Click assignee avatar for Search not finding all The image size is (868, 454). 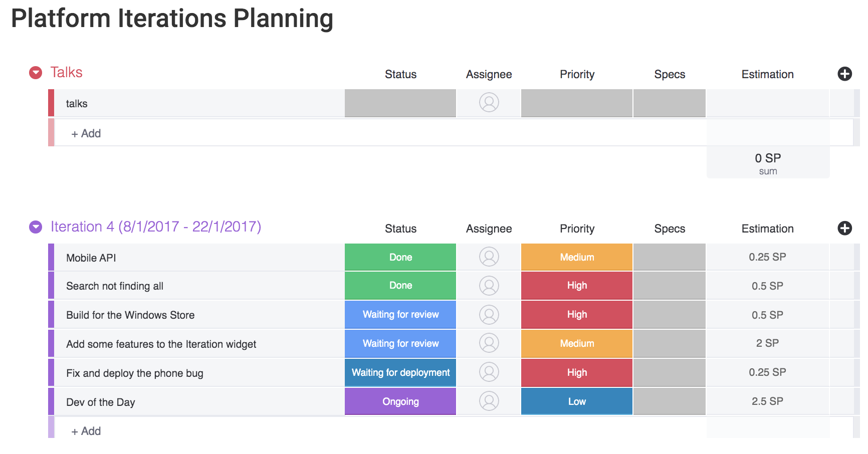click(x=489, y=286)
